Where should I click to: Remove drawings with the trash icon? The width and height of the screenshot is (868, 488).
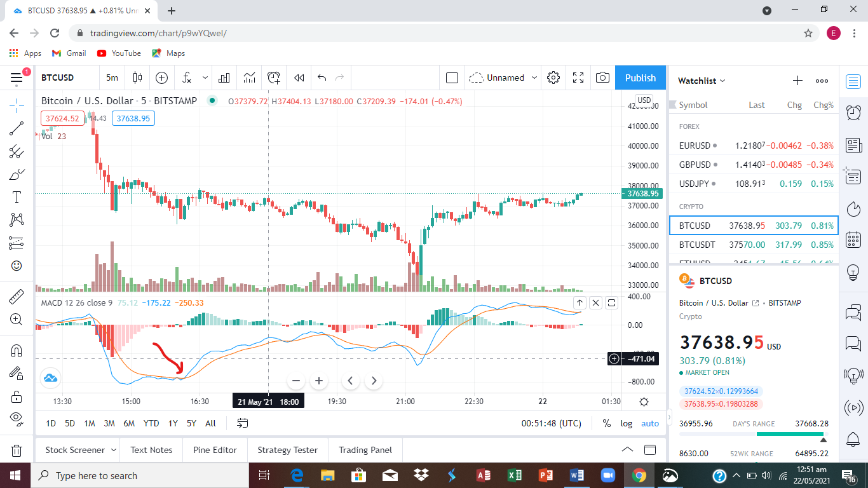17,451
